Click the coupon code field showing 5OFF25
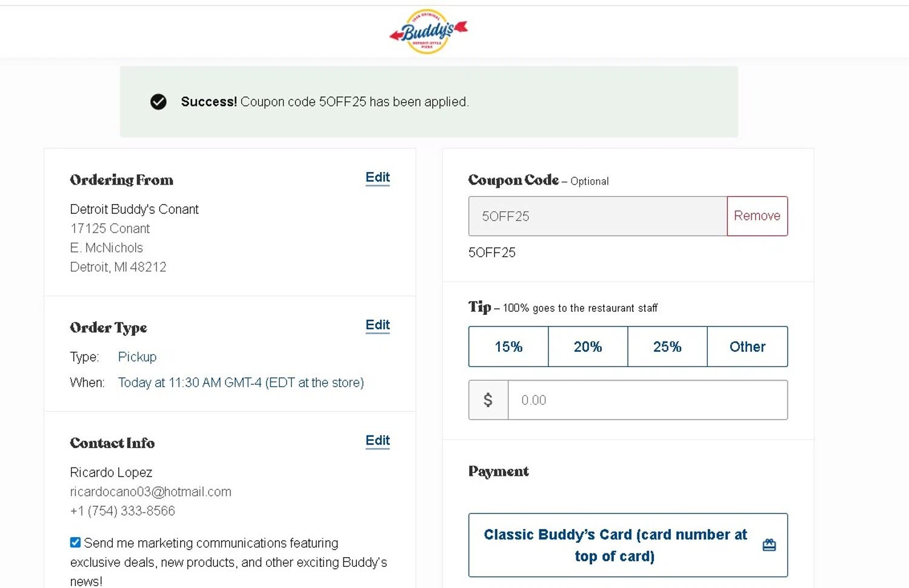Image resolution: width=909 pixels, height=588 pixels. 597,216
